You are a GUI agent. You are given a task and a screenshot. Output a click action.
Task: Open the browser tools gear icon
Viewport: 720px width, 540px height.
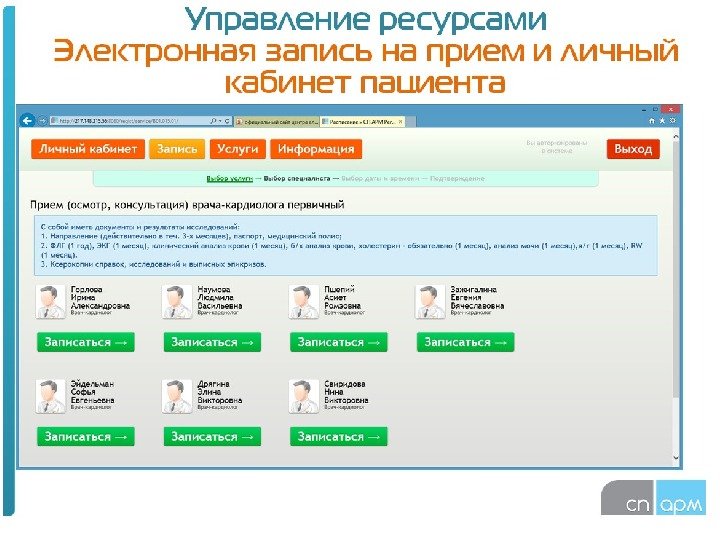click(673, 121)
